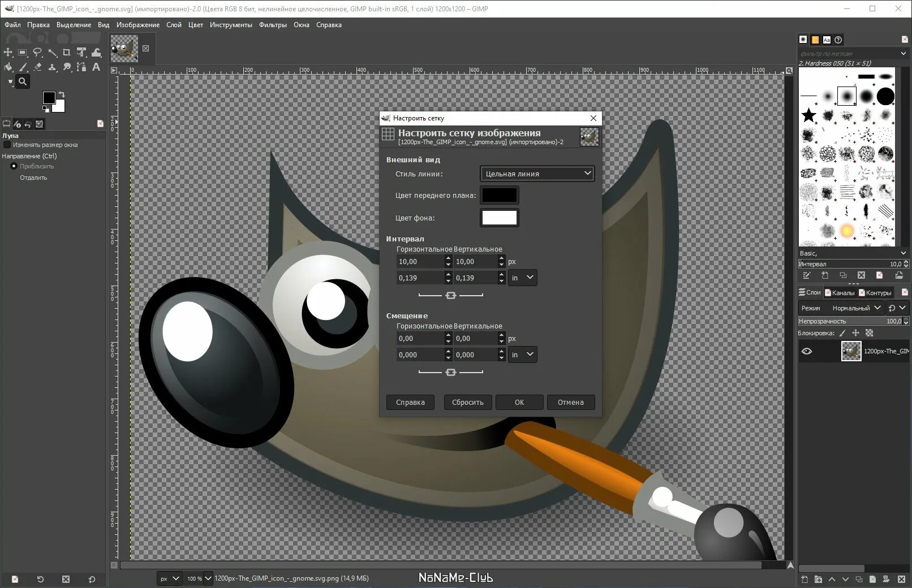Screen dimensions: 912x588
Task: Open the Инструменты menu
Action: (x=231, y=25)
